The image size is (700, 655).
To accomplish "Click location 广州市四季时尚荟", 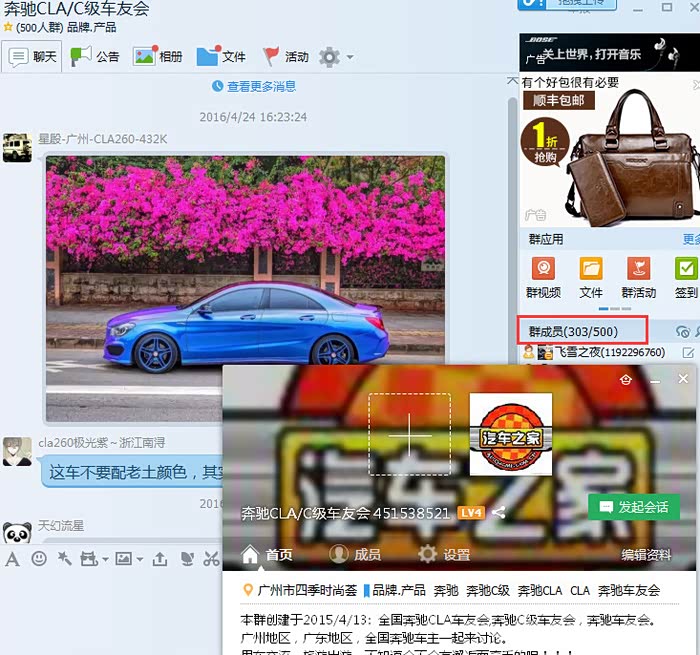I will tap(307, 590).
